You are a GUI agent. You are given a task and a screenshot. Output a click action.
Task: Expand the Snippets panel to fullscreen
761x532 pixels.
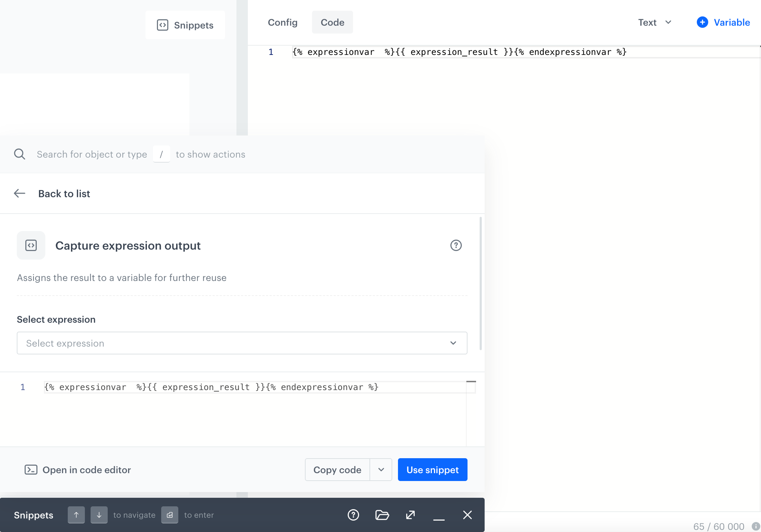(x=410, y=515)
